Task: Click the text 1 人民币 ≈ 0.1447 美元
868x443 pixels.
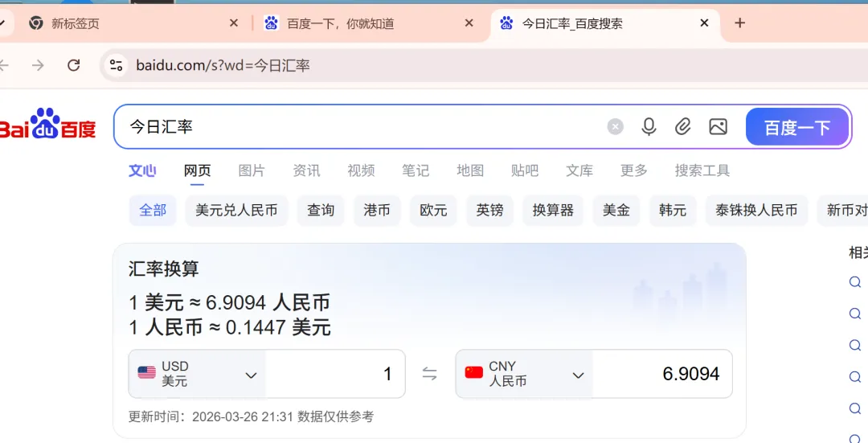Action: (230, 328)
